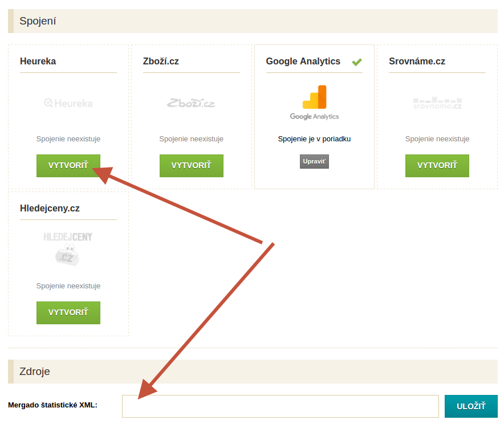504x424 pixels.
Task: Edit Google Analytics connection via Upraviť
Action: 314,162
